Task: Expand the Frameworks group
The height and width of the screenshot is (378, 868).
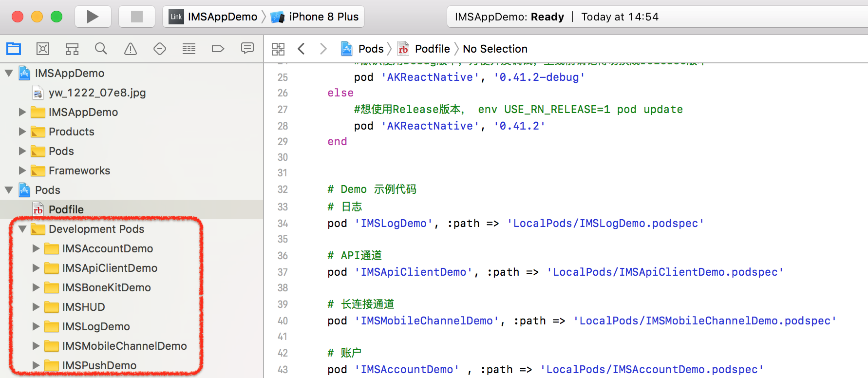Action: [22, 170]
